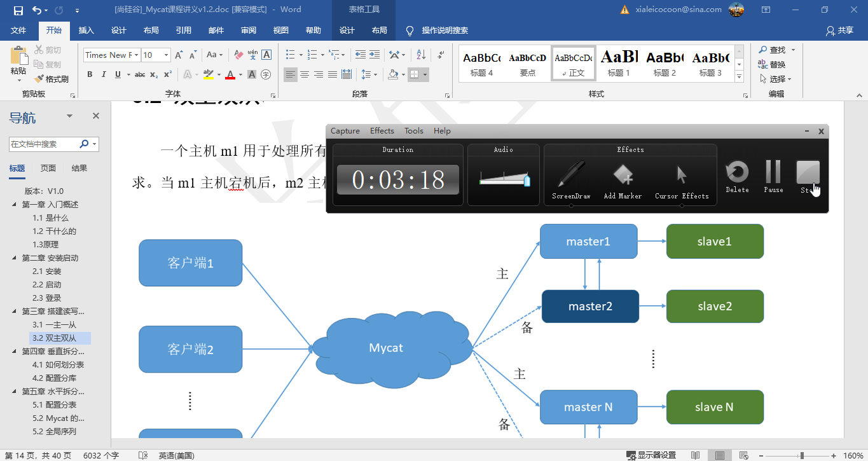Screen dimensions: 868x461
Task: Increase font size with the grow font icon
Action: click(179, 55)
